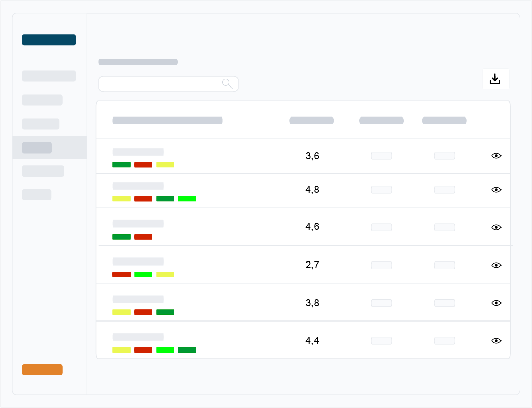Click the score value 2,7
The width and height of the screenshot is (532, 408).
point(312,265)
